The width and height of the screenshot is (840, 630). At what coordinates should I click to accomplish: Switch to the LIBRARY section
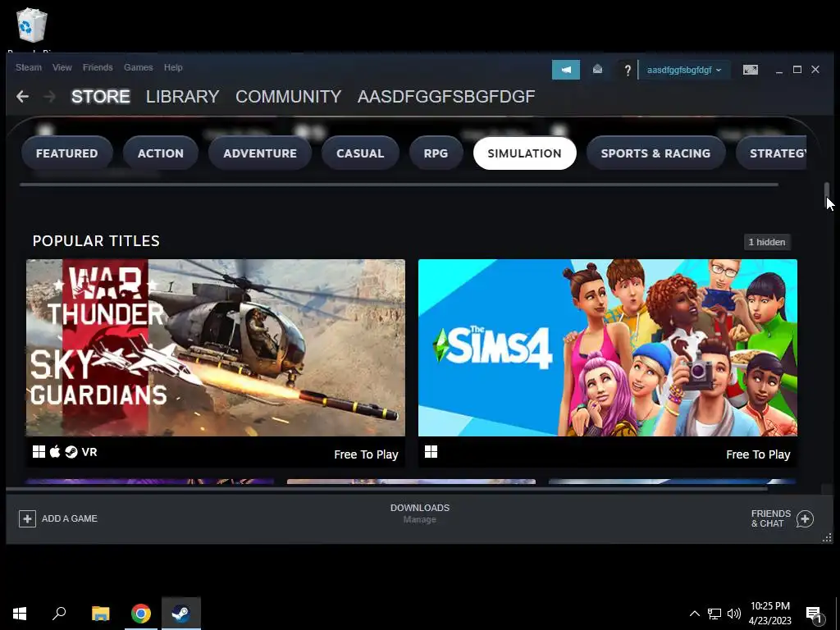point(183,97)
